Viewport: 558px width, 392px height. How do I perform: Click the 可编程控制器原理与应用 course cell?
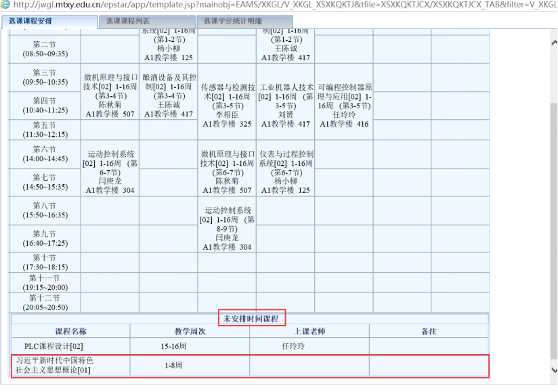tap(344, 106)
